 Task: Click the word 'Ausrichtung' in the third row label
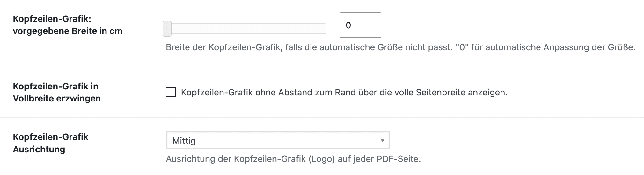39,149
